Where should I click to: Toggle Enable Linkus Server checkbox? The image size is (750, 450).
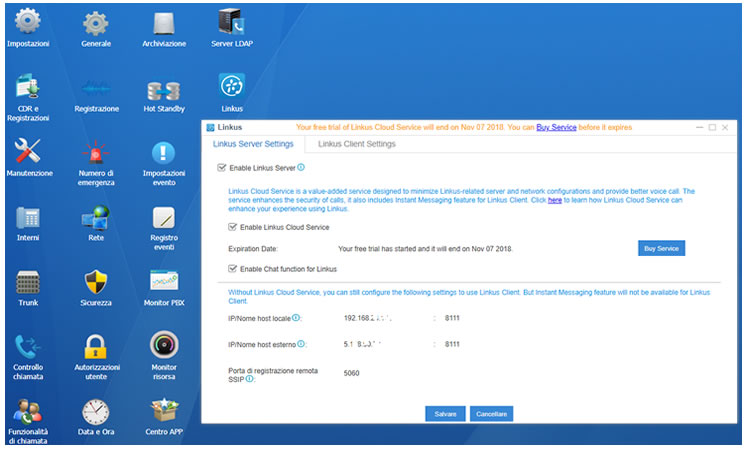(x=221, y=168)
